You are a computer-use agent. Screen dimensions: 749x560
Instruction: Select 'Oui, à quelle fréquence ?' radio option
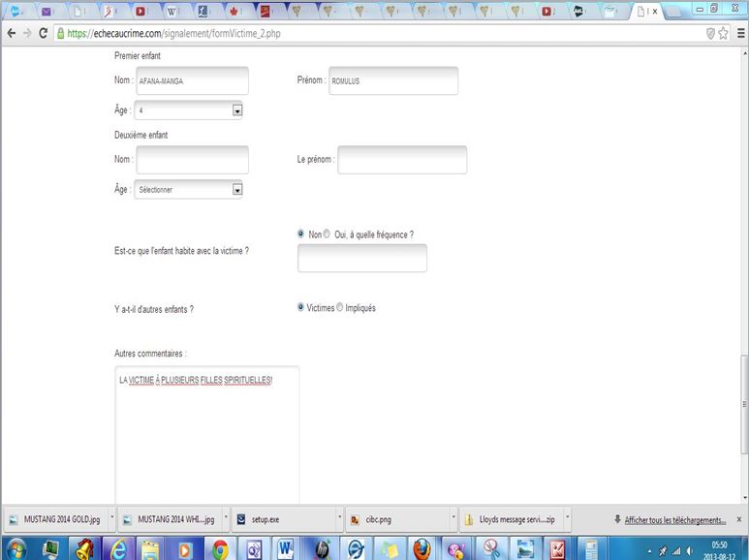(327, 234)
